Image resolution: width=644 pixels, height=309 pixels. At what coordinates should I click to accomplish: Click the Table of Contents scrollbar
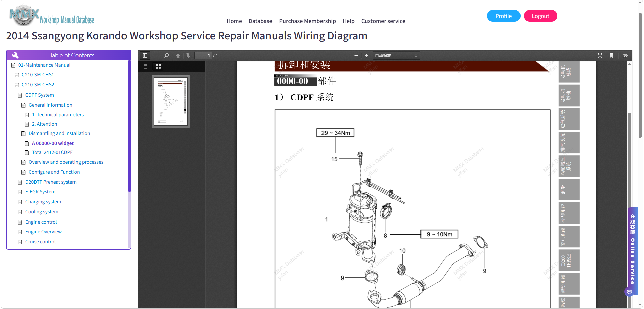pyautogui.click(x=129, y=126)
